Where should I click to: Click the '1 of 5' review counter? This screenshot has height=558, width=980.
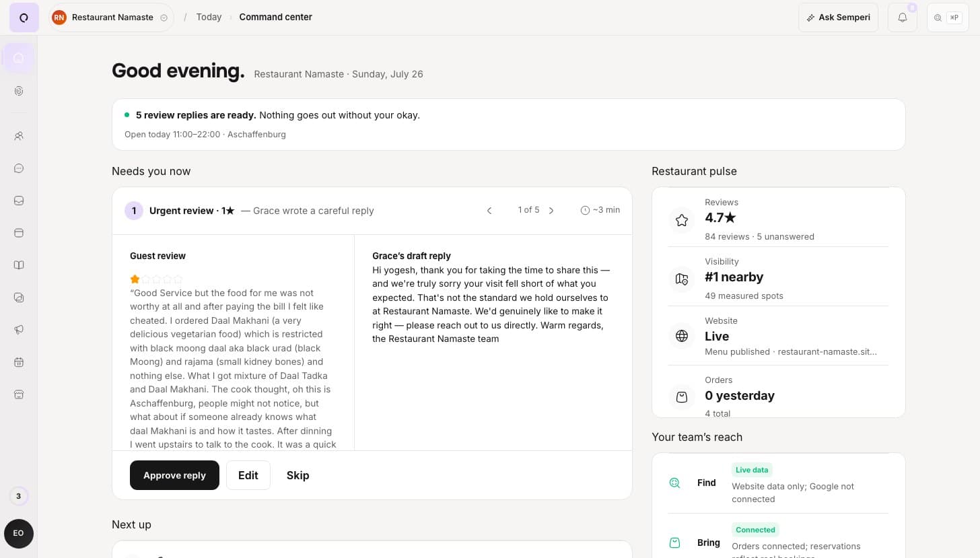[x=528, y=210]
